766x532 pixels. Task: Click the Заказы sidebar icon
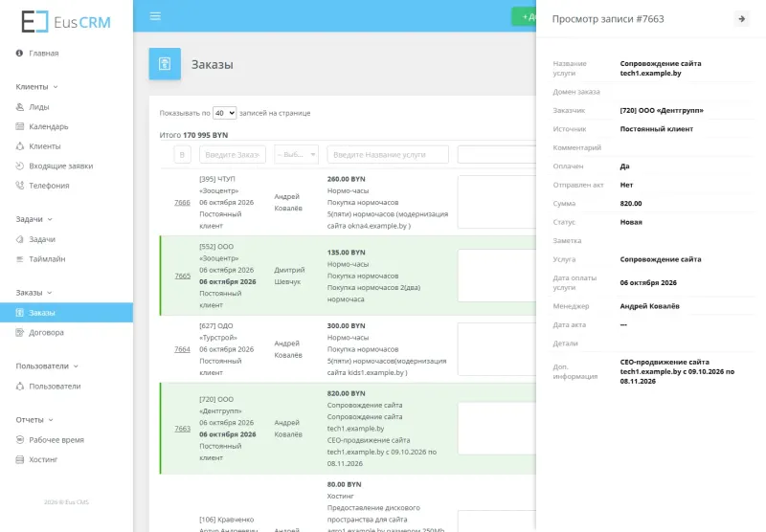click(x=19, y=313)
